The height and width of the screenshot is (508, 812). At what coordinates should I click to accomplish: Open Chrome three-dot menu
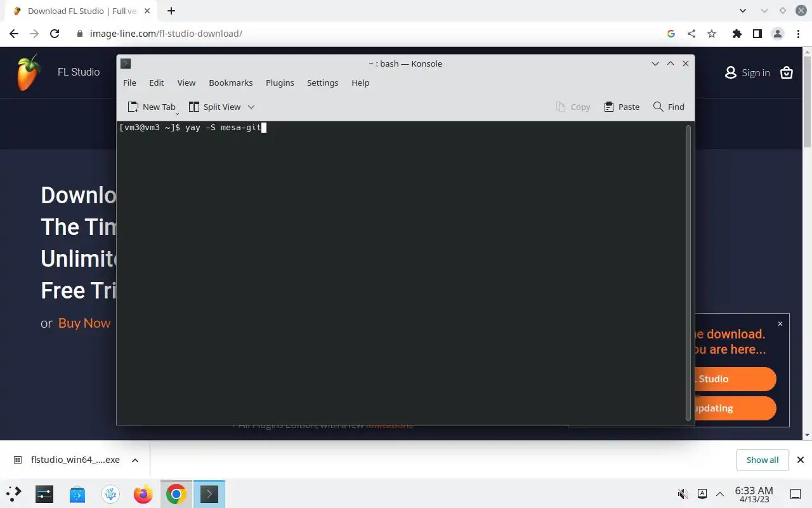tap(798, 34)
